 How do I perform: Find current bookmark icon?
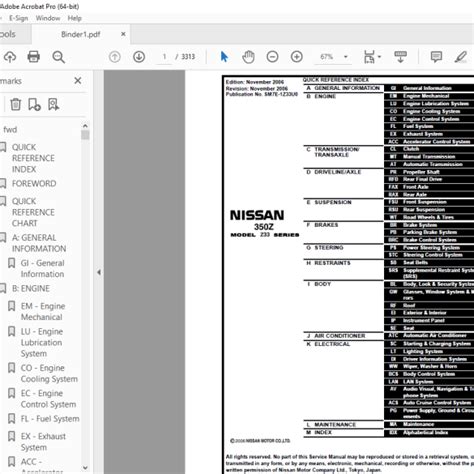pos(53,104)
